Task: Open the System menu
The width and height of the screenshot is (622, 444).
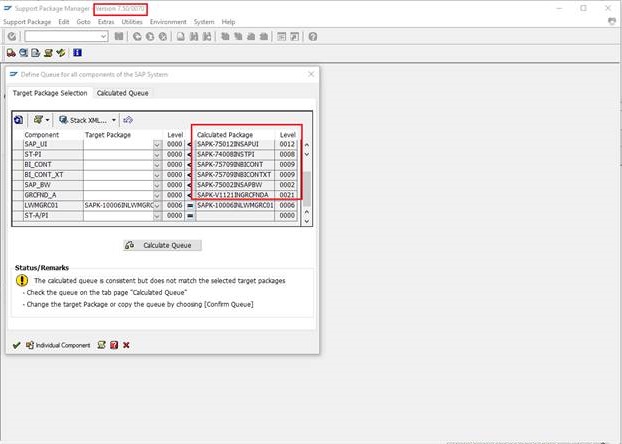Action: (x=204, y=22)
